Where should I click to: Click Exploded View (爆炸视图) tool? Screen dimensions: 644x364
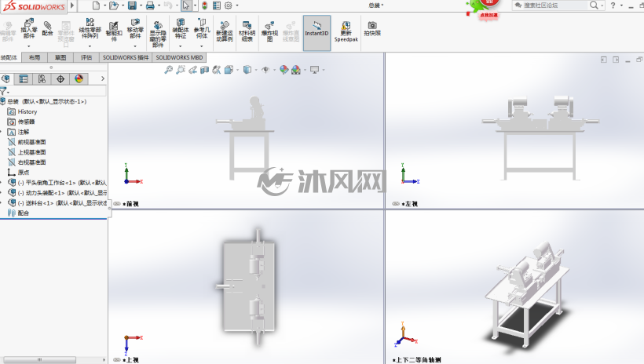point(269,31)
